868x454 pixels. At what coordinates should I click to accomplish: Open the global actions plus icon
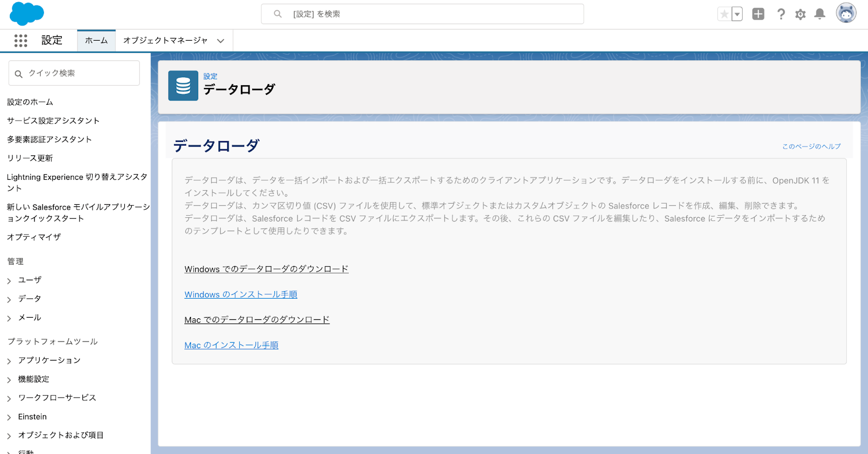tap(758, 14)
